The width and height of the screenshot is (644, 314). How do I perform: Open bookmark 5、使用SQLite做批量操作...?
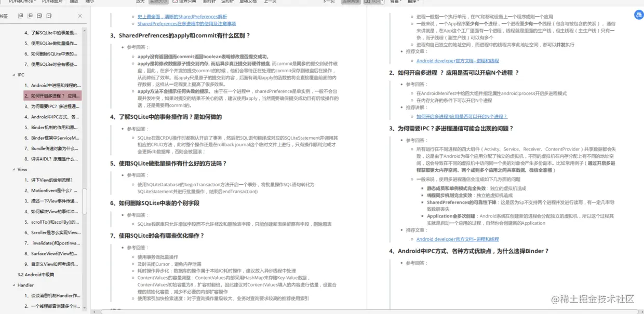[x=52, y=43]
